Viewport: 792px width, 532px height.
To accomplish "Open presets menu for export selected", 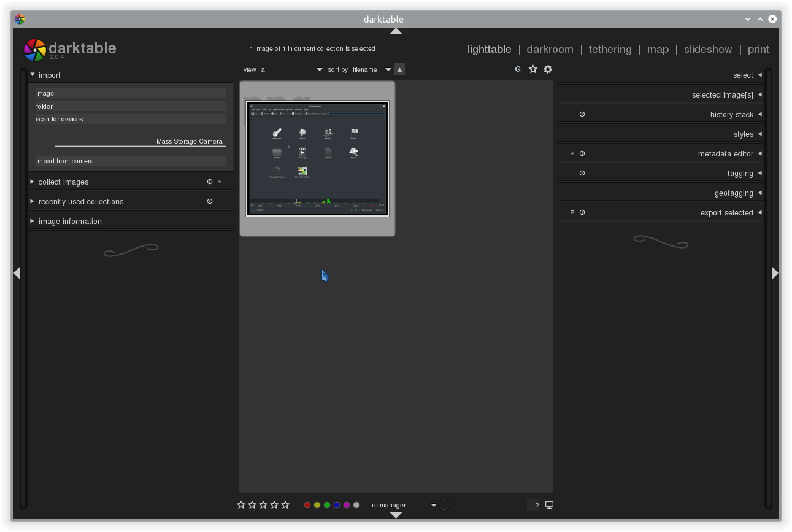I will point(572,212).
